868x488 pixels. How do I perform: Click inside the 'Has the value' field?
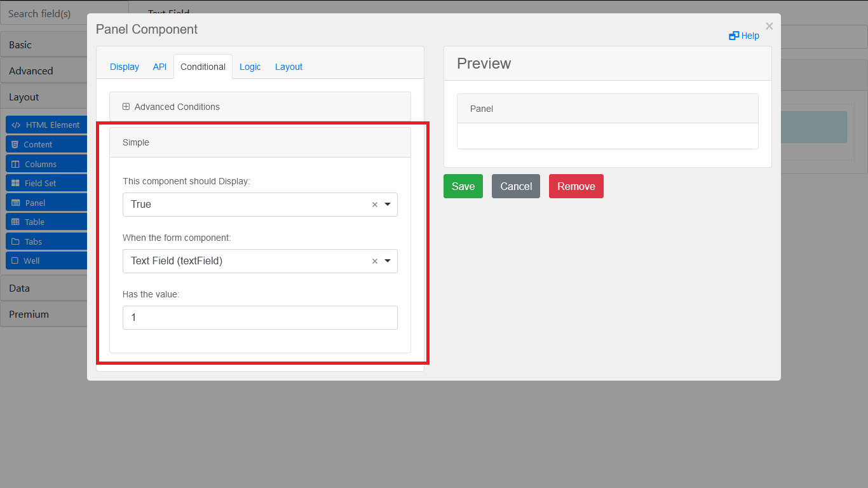click(x=260, y=318)
